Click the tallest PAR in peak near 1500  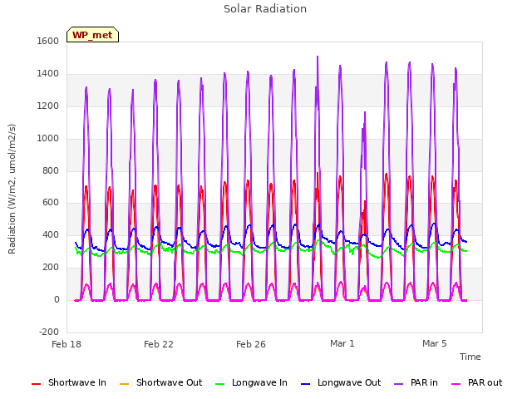(x=318, y=57)
